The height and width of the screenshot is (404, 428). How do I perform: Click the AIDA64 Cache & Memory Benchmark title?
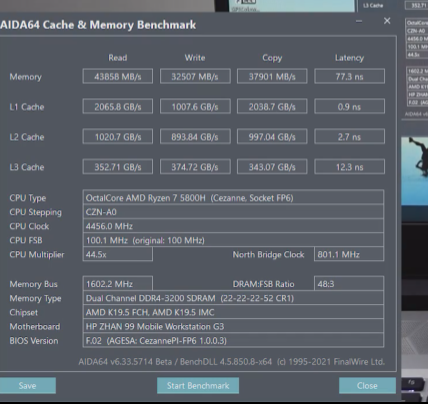pos(98,25)
